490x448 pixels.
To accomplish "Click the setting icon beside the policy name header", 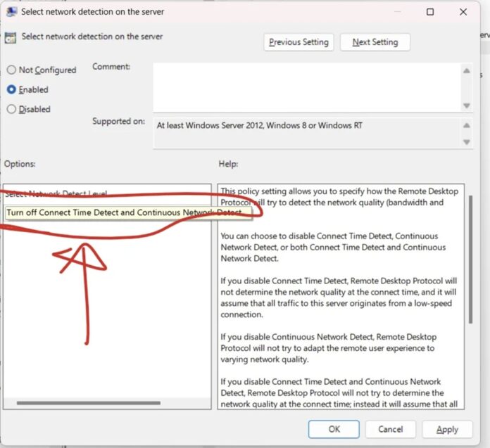I will click(x=11, y=37).
